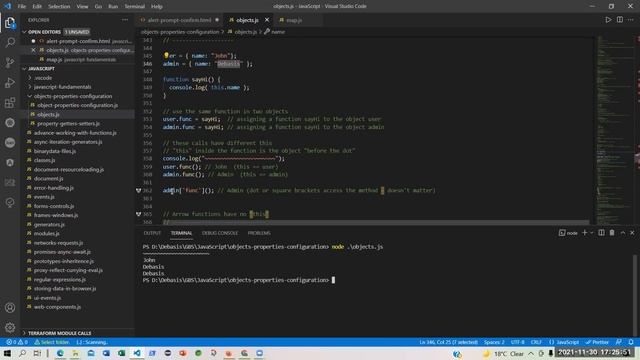Kill the terminal with trash icon
The image size is (640, 360).
point(612,233)
